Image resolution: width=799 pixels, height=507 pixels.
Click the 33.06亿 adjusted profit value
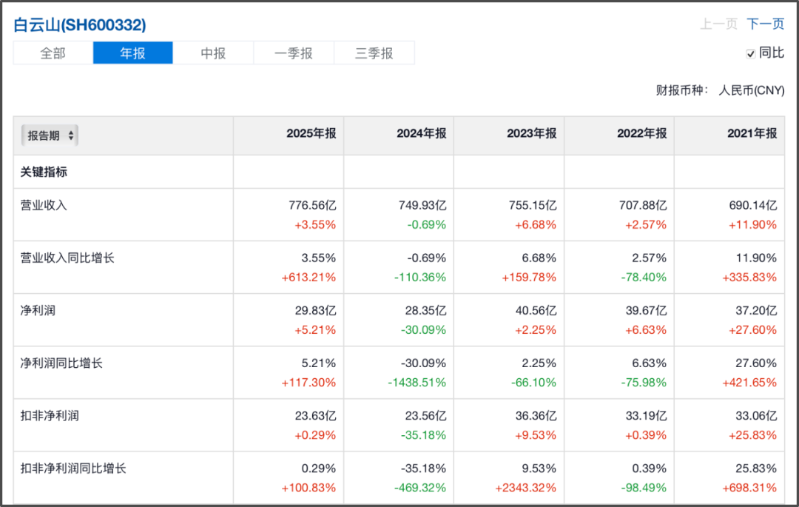756,416
